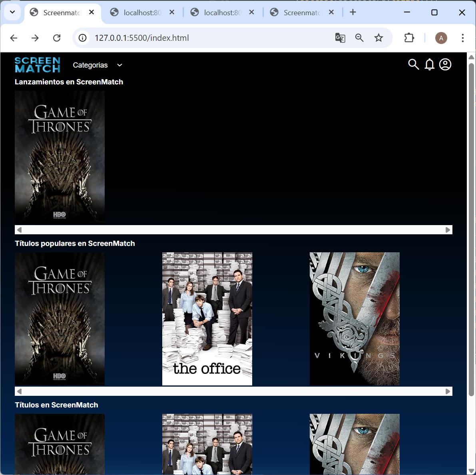
Task: Open Game of Thrones poster in Títulos en ScreenMatch
Action: (x=60, y=444)
